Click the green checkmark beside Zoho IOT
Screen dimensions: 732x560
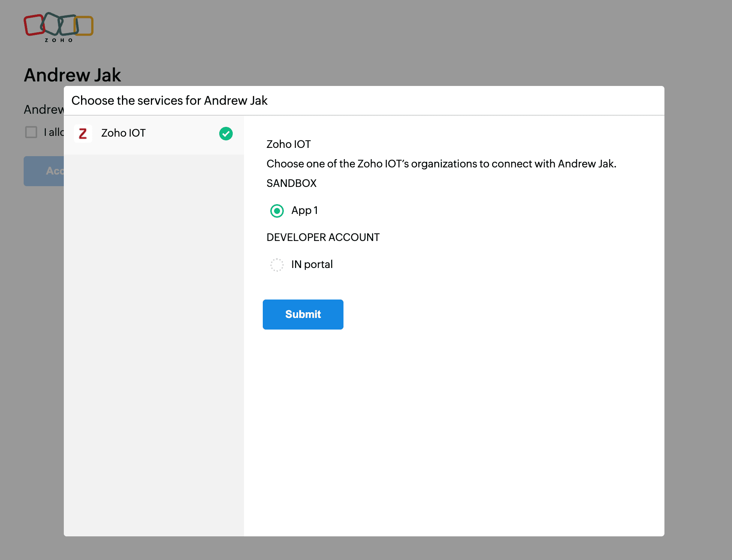(x=226, y=134)
